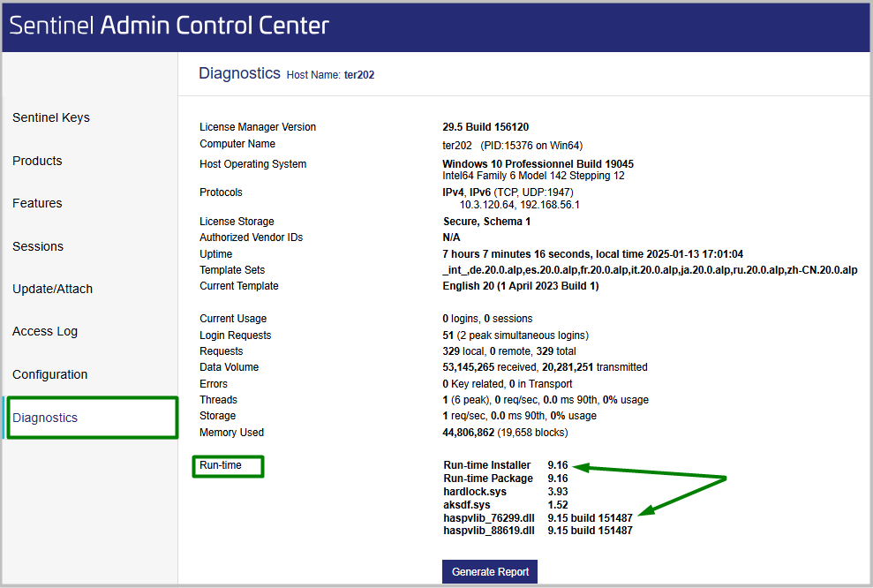Select the haspvlib_76299.dll entry
The height and width of the screenshot is (588, 873).
coord(489,518)
